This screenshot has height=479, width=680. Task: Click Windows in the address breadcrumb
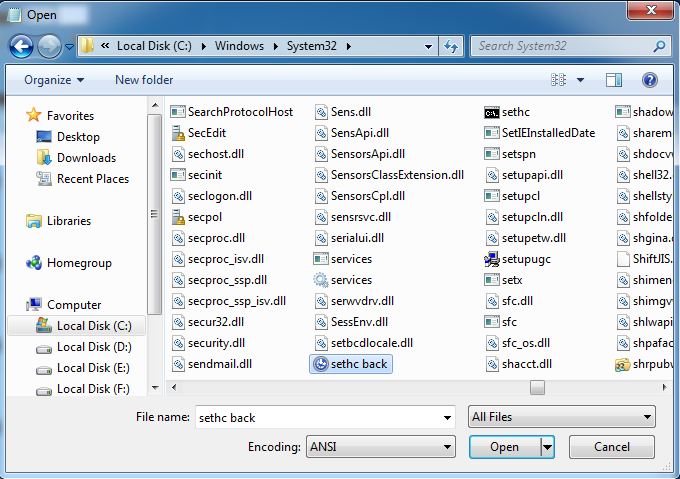tap(239, 46)
